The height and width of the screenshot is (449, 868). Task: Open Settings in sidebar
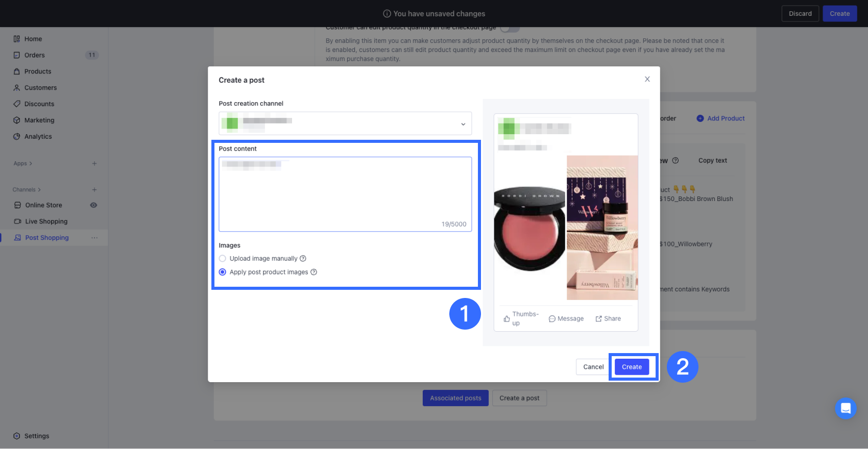[37, 436]
